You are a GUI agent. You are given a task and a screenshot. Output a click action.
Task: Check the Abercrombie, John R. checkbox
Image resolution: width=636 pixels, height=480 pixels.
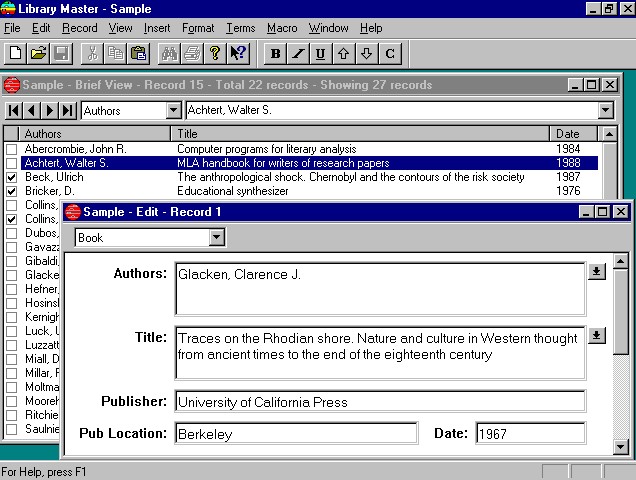click(12, 149)
